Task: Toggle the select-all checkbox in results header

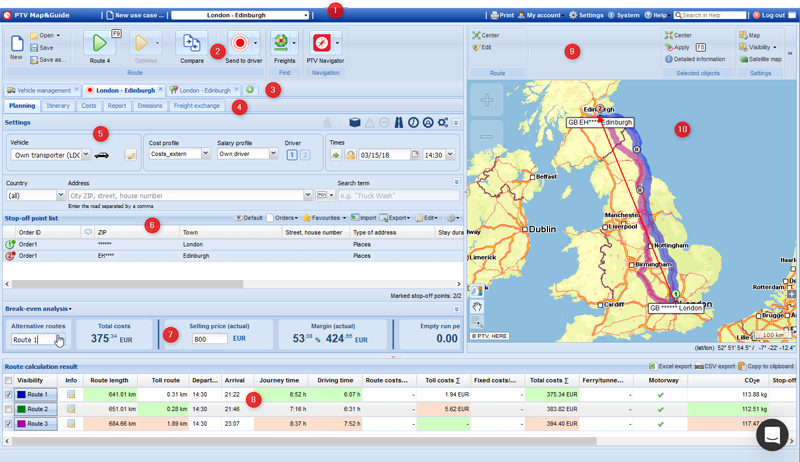Action: (8, 380)
